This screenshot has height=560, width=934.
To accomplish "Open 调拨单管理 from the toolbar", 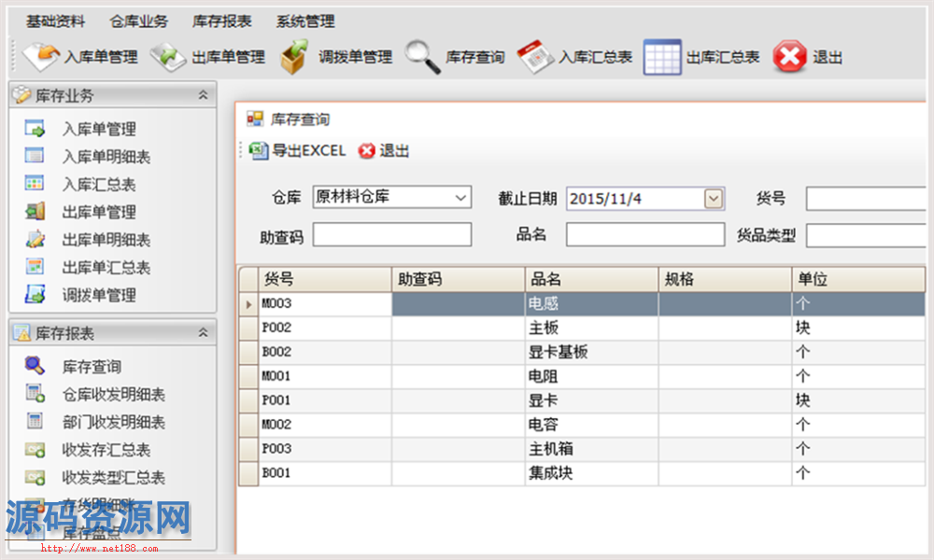I will tap(295, 57).
